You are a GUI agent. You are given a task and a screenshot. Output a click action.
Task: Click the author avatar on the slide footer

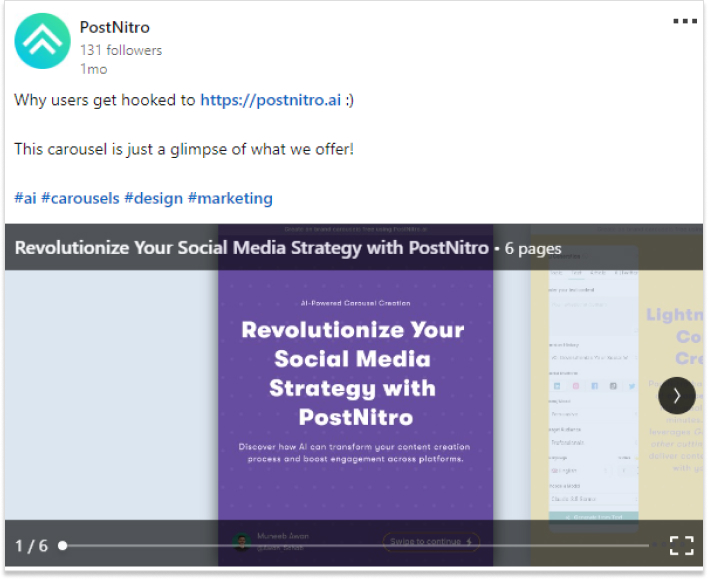242,542
